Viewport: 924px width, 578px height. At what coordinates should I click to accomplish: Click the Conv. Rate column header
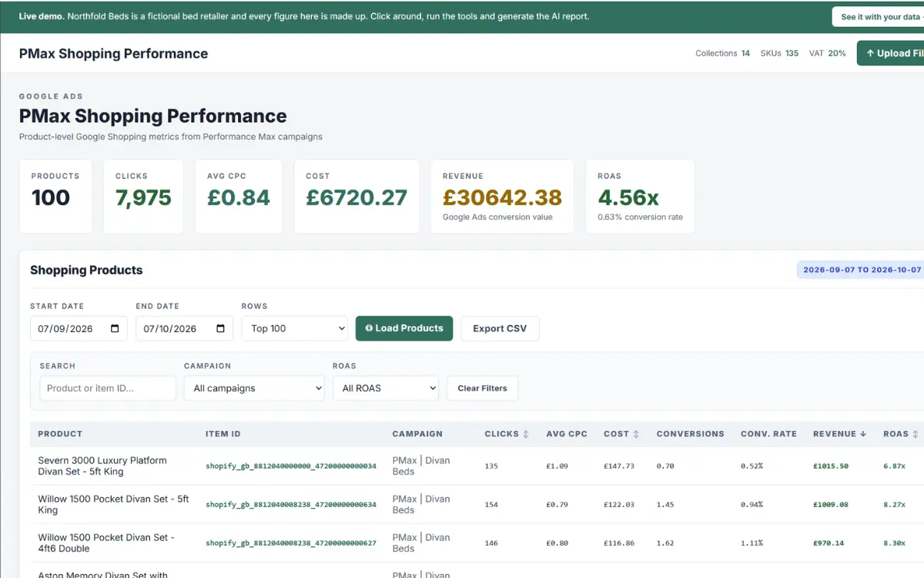point(768,434)
